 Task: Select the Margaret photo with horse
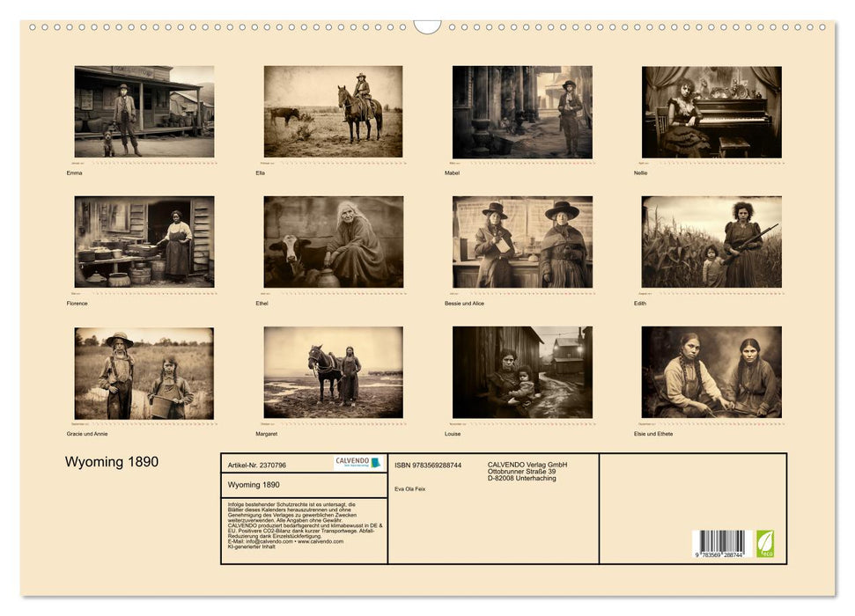pos(334,372)
